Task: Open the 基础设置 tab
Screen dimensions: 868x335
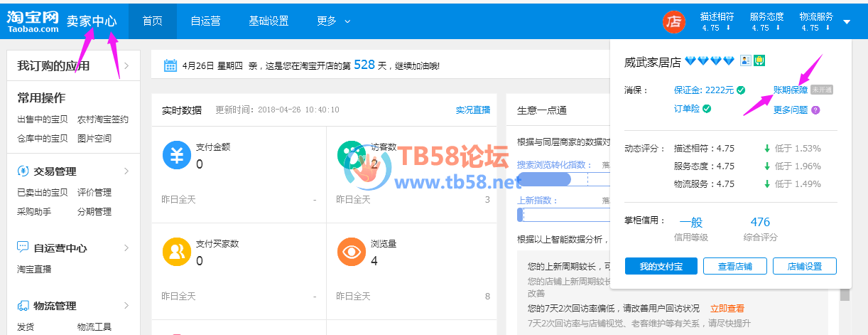Action: [268, 21]
